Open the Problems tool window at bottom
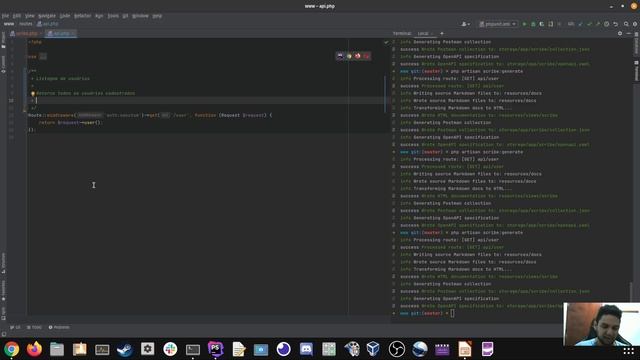This screenshot has width=640, height=360. 59,327
